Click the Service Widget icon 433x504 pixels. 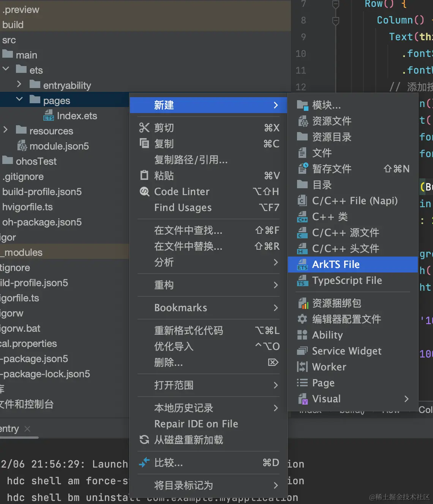tap(302, 351)
